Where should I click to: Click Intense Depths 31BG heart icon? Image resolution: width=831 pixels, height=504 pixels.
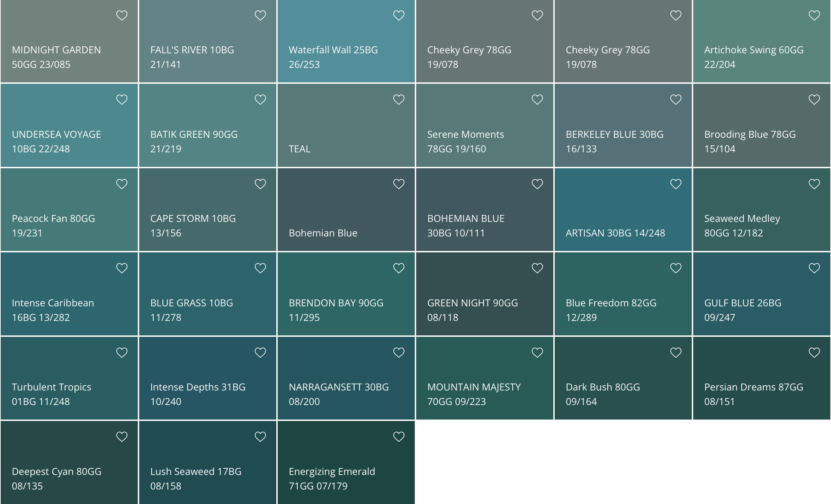260,353
